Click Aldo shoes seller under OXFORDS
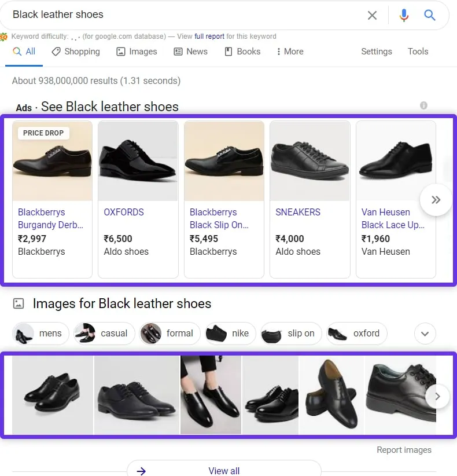Viewport: 457px width, 476px height. pos(126,252)
